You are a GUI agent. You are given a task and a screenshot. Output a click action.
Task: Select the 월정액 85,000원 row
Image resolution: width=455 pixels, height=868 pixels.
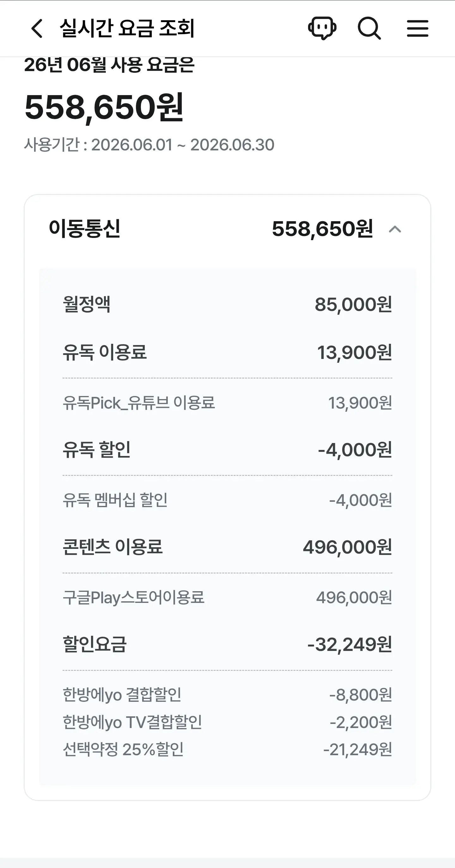tap(227, 304)
